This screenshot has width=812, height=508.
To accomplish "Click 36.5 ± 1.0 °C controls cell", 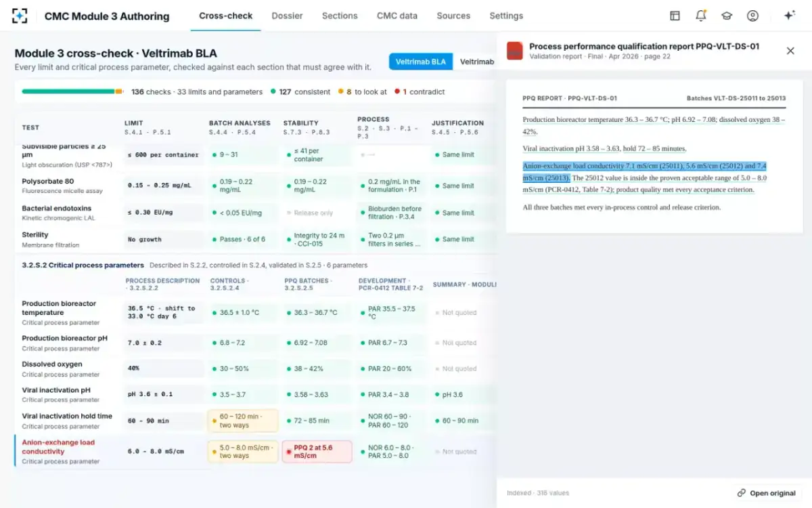I will pyautogui.click(x=244, y=313).
